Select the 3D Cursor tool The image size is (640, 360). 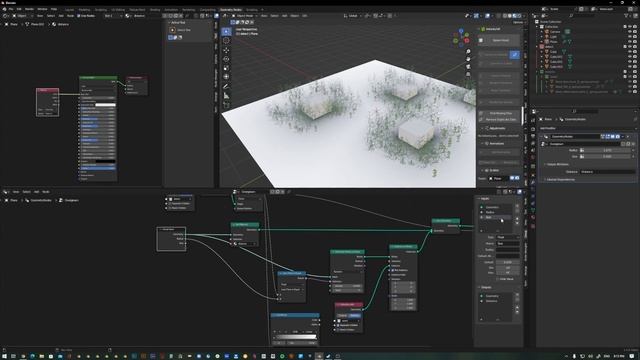(x=226, y=40)
